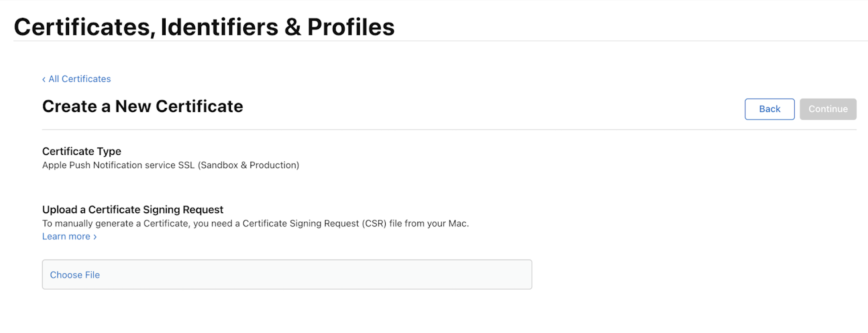The image size is (868, 333).
Task: Click the Certificate Type label
Action: 81,151
